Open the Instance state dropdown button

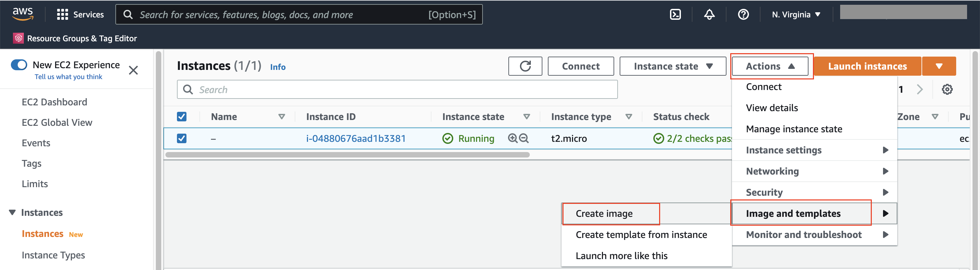(x=673, y=66)
